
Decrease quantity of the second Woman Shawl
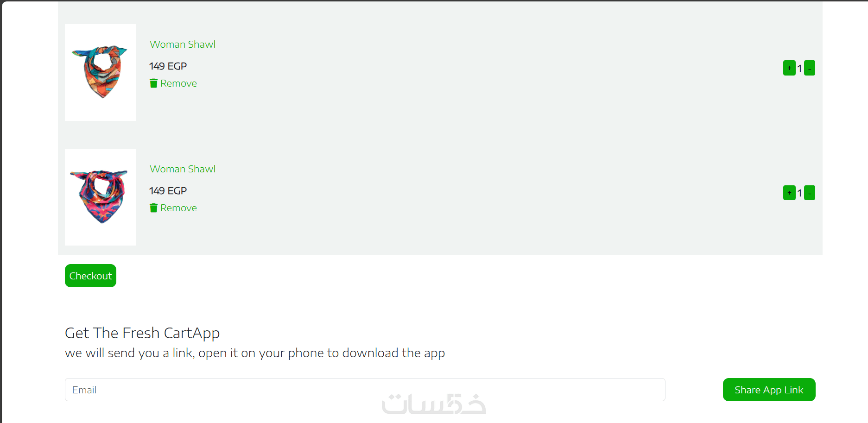[810, 193]
